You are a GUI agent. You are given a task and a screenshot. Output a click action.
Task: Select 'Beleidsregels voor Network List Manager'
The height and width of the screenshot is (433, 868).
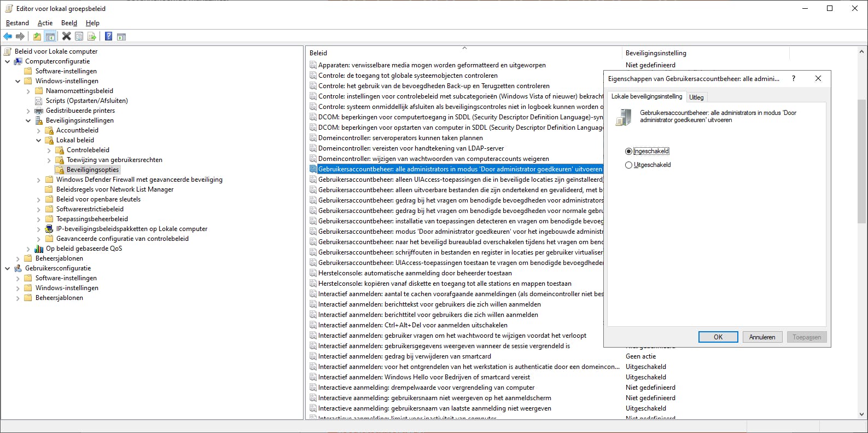click(115, 189)
